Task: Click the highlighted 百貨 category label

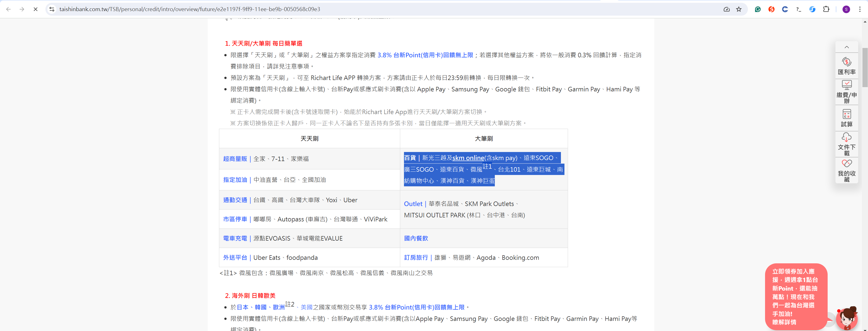Action: pyautogui.click(x=410, y=158)
